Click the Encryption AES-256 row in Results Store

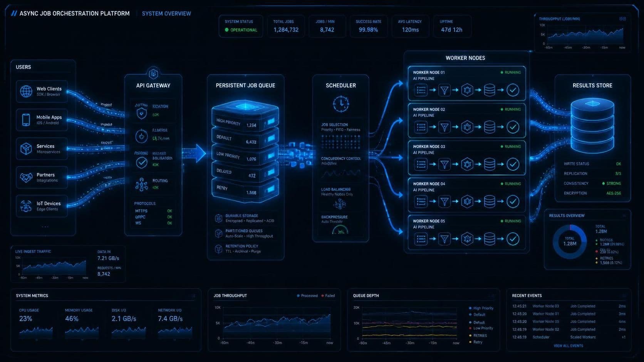tap(592, 193)
